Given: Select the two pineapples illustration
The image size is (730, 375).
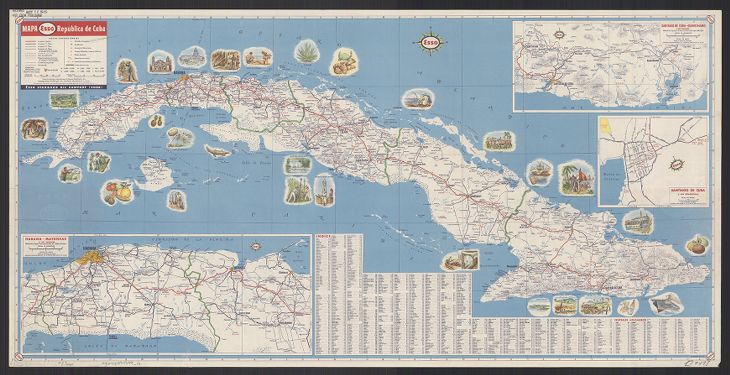Looking at the screenshot, I should pos(156,121).
